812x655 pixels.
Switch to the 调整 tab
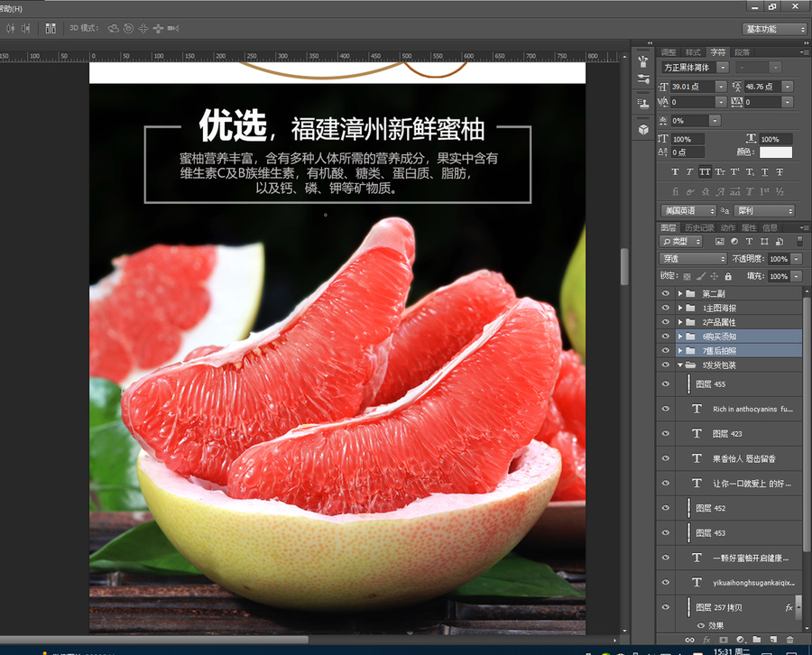[x=669, y=52]
